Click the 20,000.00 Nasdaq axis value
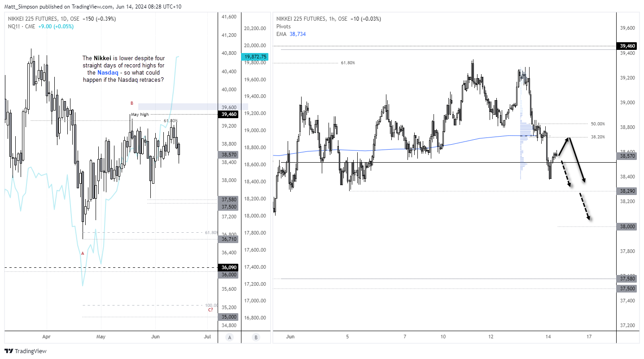This screenshot has height=359, width=644. coord(256,45)
